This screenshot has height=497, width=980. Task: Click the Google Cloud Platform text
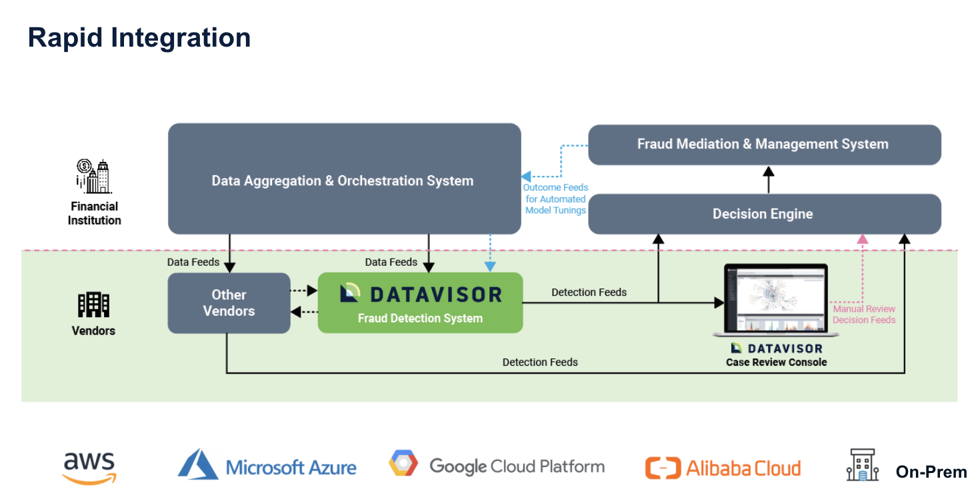coord(517,466)
